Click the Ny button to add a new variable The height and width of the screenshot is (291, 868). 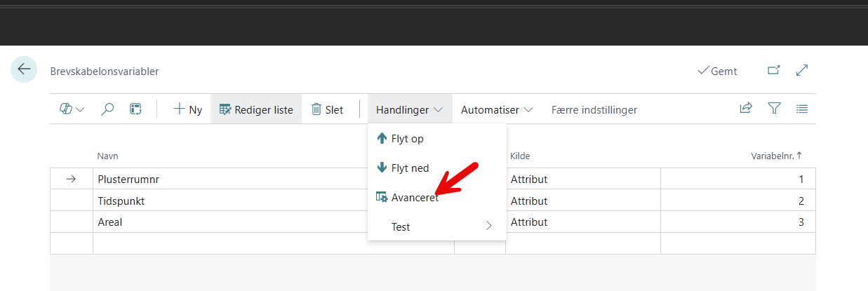tap(187, 109)
